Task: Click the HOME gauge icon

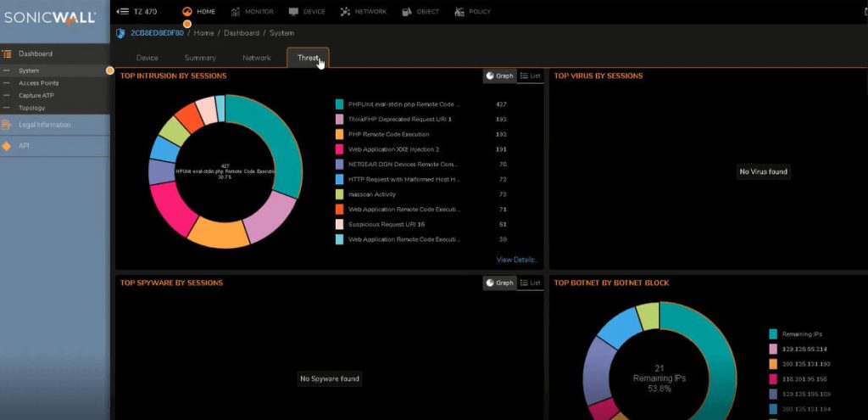Action: pos(187,12)
